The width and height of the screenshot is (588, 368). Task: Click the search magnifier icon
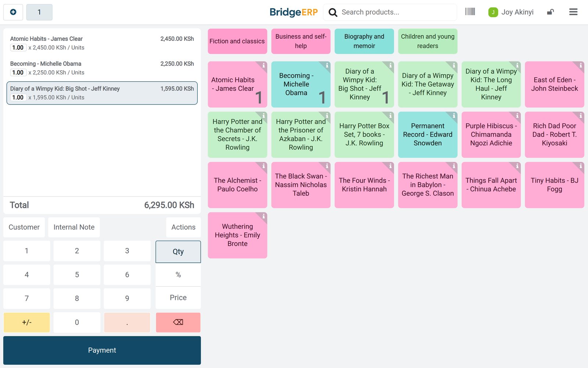pyautogui.click(x=333, y=13)
